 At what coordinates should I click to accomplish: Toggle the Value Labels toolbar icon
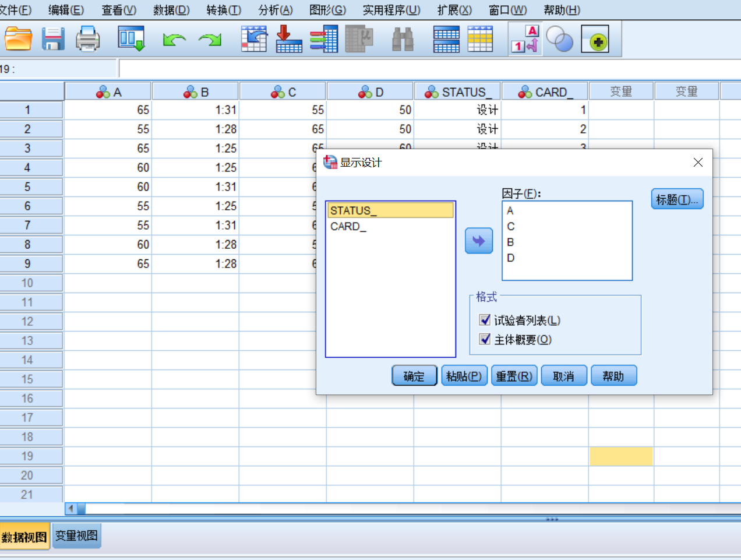525,39
